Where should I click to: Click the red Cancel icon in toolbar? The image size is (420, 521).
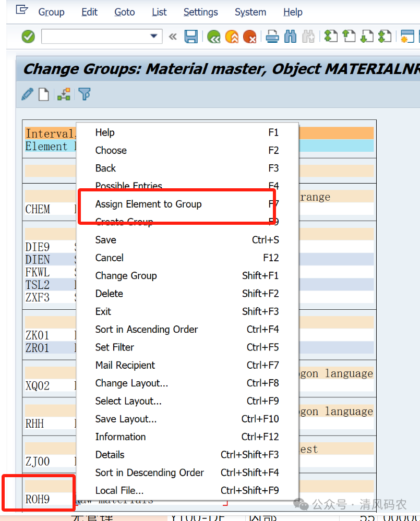pos(250,37)
